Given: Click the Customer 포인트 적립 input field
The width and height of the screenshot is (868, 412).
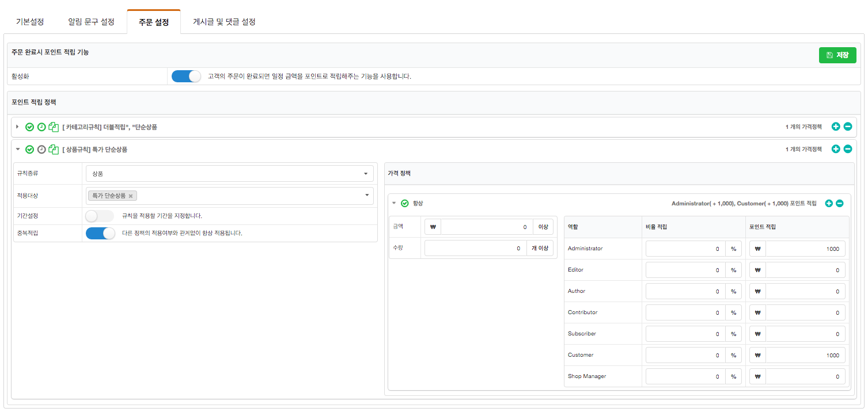Looking at the screenshot, I should click(x=805, y=355).
